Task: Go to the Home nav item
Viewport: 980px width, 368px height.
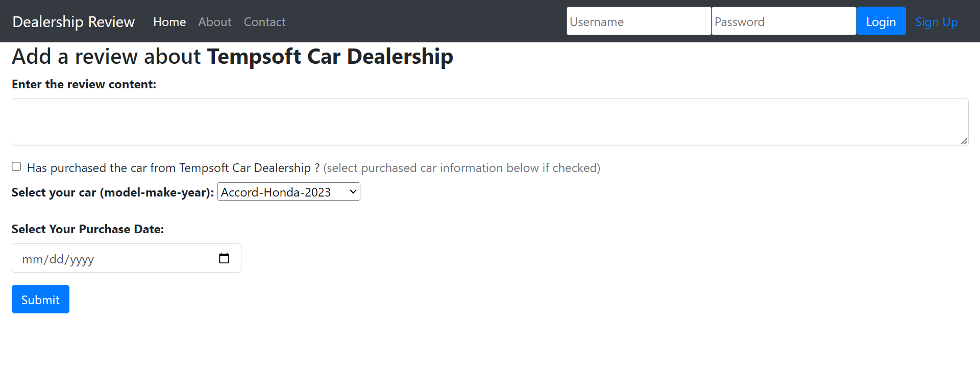Action: 169,22
